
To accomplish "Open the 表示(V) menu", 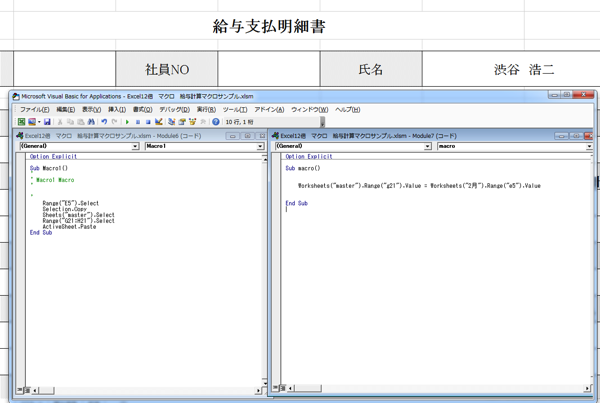I will pos(91,109).
